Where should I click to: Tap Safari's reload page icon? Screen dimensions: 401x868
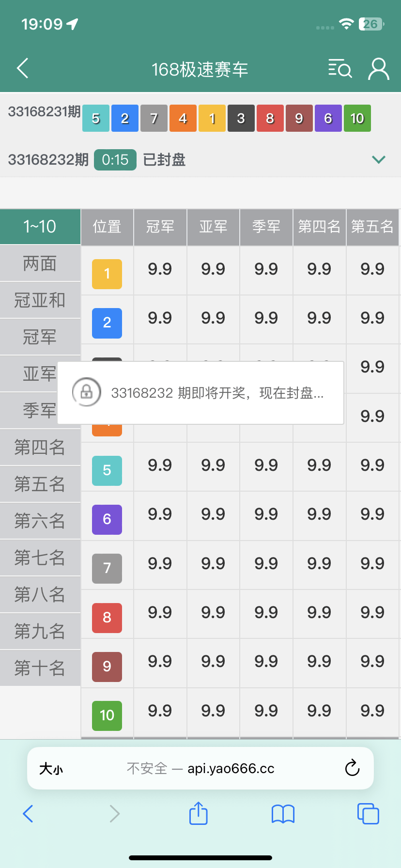point(352,768)
